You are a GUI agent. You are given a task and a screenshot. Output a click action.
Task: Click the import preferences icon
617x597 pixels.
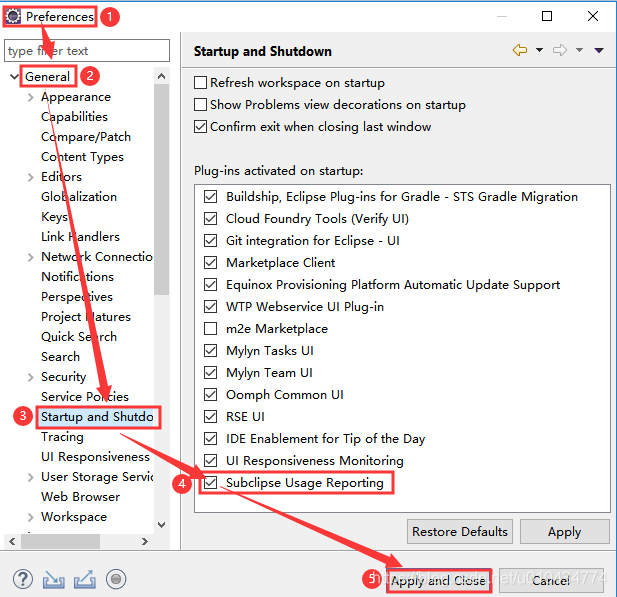tap(54, 579)
